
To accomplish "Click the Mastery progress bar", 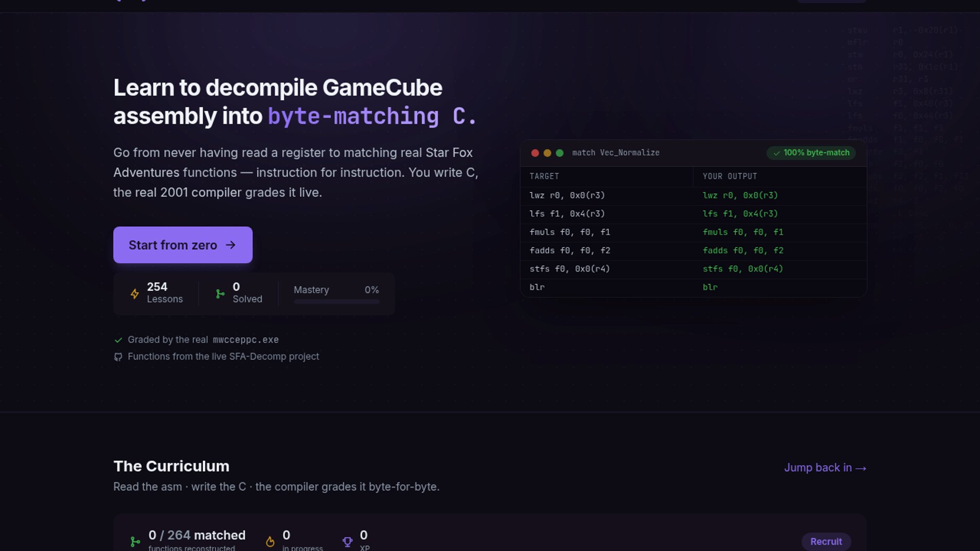I will click(337, 302).
